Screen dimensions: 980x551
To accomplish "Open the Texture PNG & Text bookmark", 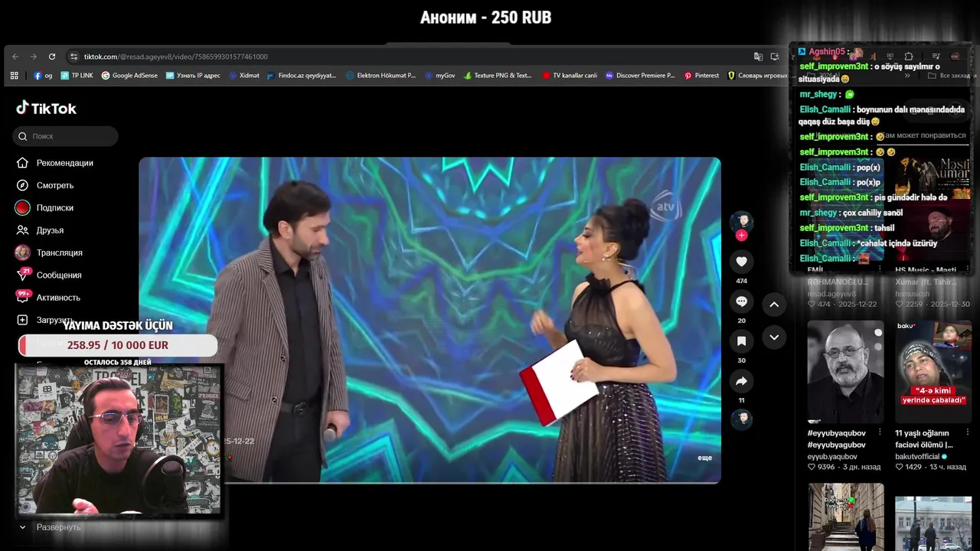I will [x=498, y=76].
